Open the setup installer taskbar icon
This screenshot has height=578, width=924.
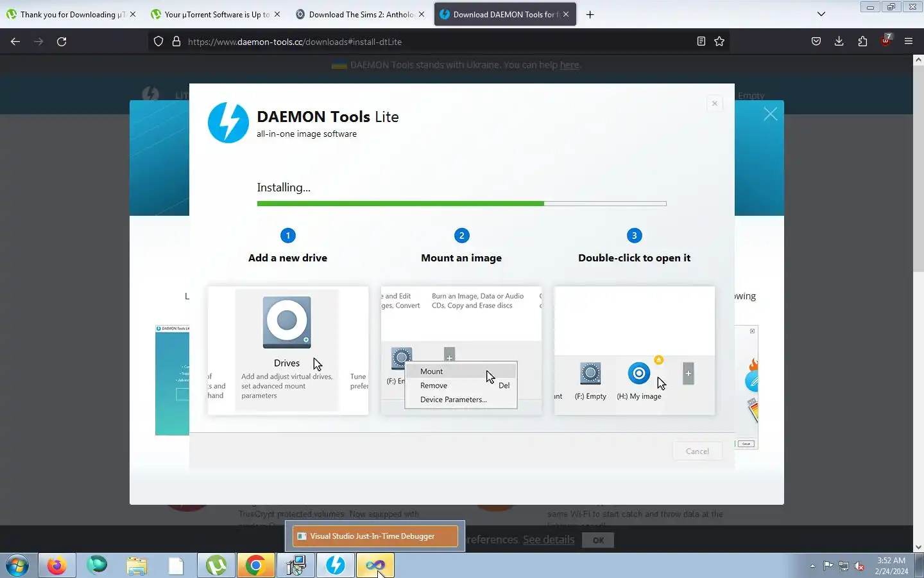pyautogui.click(x=296, y=566)
